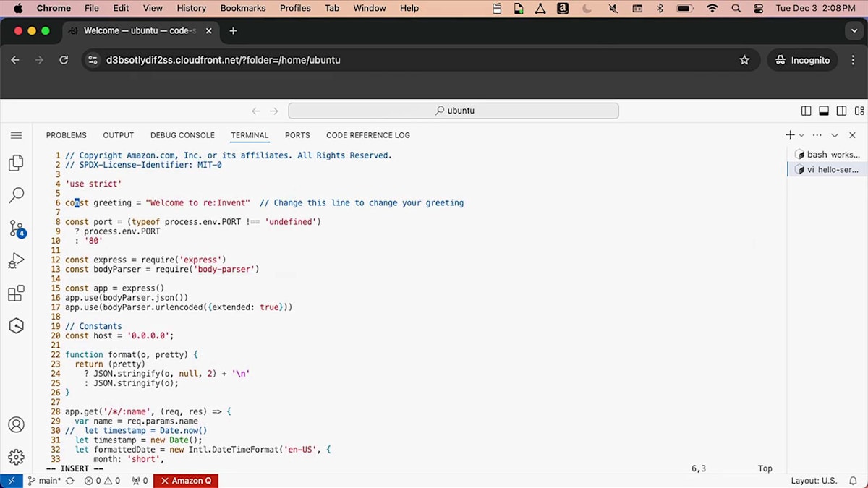Select the TERMINAL panel tab
Image resolution: width=868 pixels, height=488 pixels.
click(x=250, y=135)
